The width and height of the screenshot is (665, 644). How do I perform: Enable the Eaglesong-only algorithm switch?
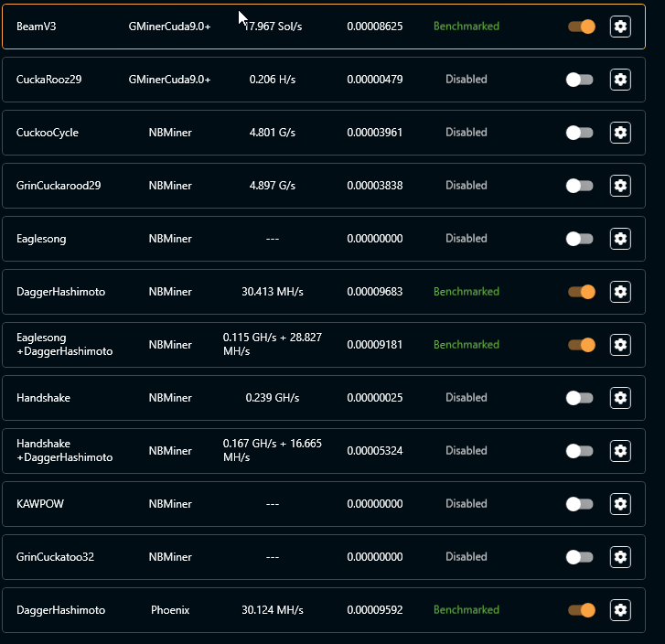coord(579,239)
